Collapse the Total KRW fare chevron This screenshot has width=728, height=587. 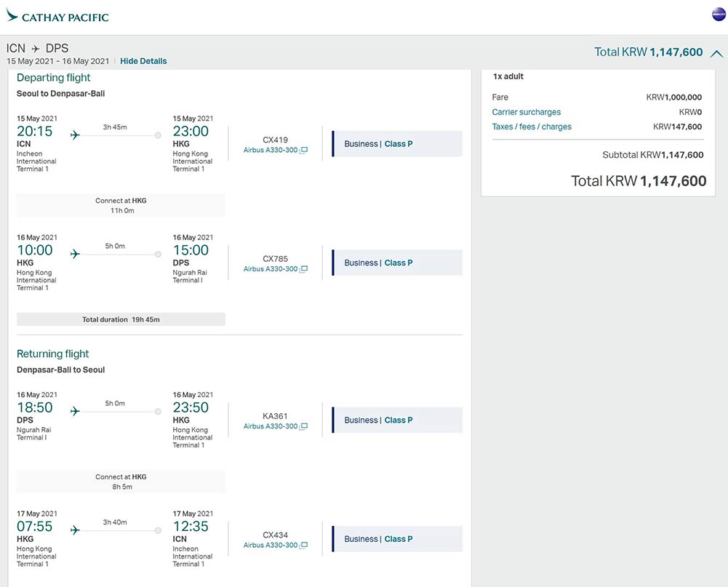[716, 53]
